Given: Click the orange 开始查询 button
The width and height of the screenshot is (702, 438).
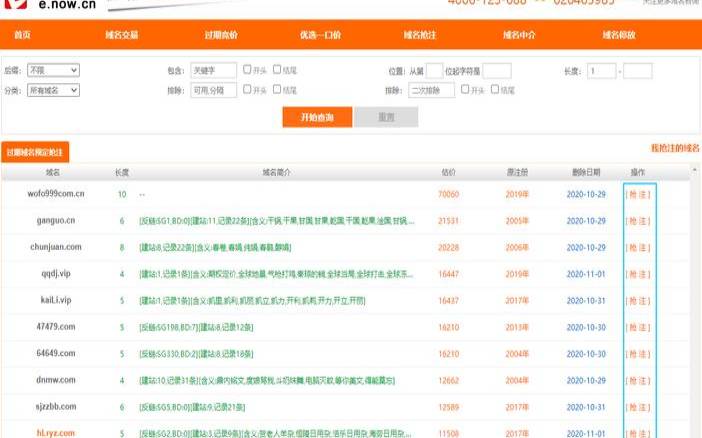Looking at the screenshot, I should pyautogui.click(x=317, y=117).
